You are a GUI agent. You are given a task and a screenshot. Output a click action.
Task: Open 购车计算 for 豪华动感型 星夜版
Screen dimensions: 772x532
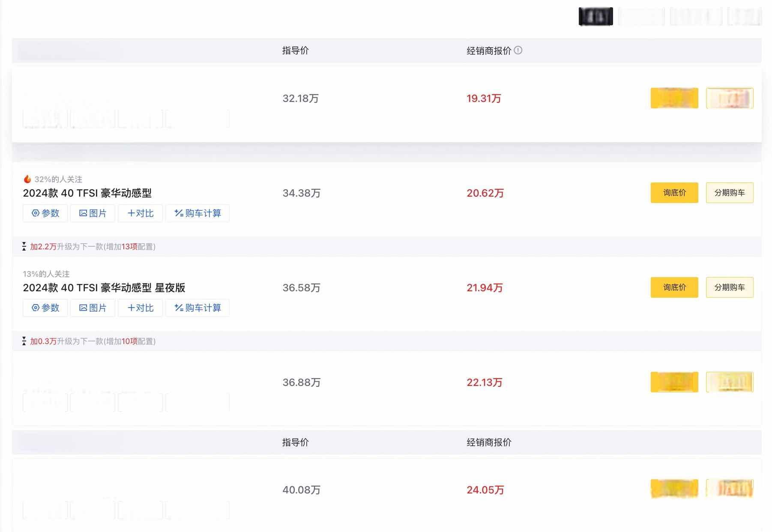197,308
